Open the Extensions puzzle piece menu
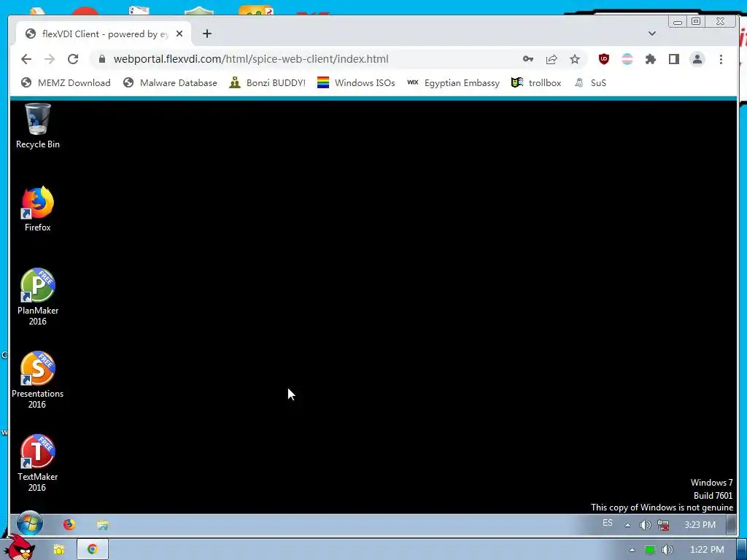747x560 pixels. click(x=650, y=59)
